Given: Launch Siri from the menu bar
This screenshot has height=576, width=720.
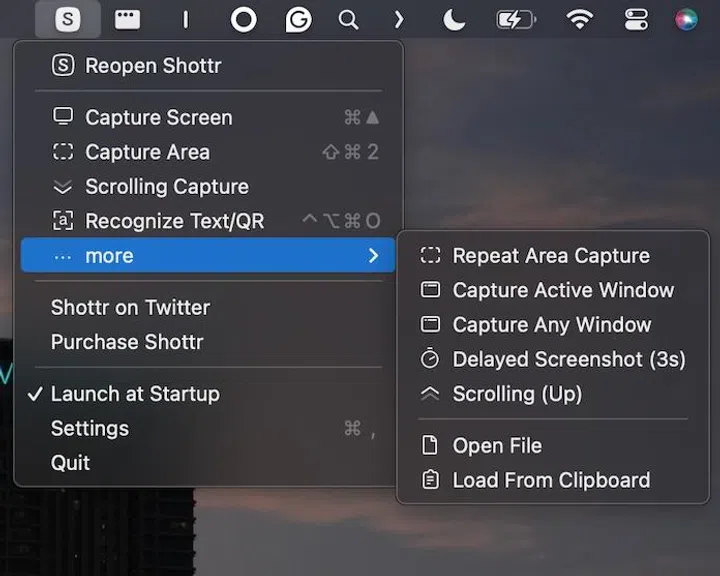Looking at the screenshot, I should pyautogui.click(x=686, y=20).
